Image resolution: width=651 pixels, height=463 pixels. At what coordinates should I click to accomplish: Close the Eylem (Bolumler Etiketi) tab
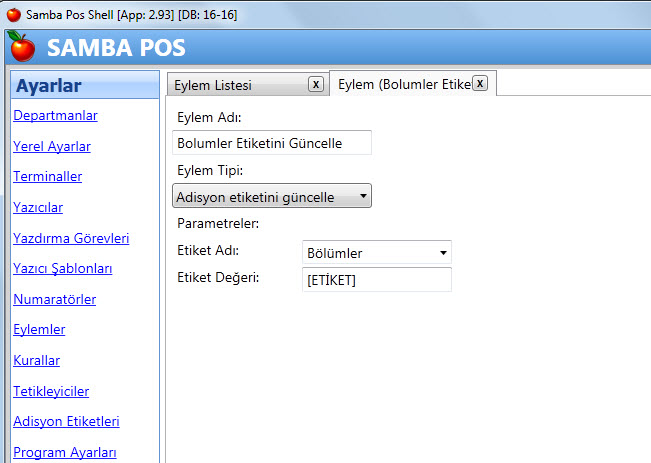(x=479, y=83)
